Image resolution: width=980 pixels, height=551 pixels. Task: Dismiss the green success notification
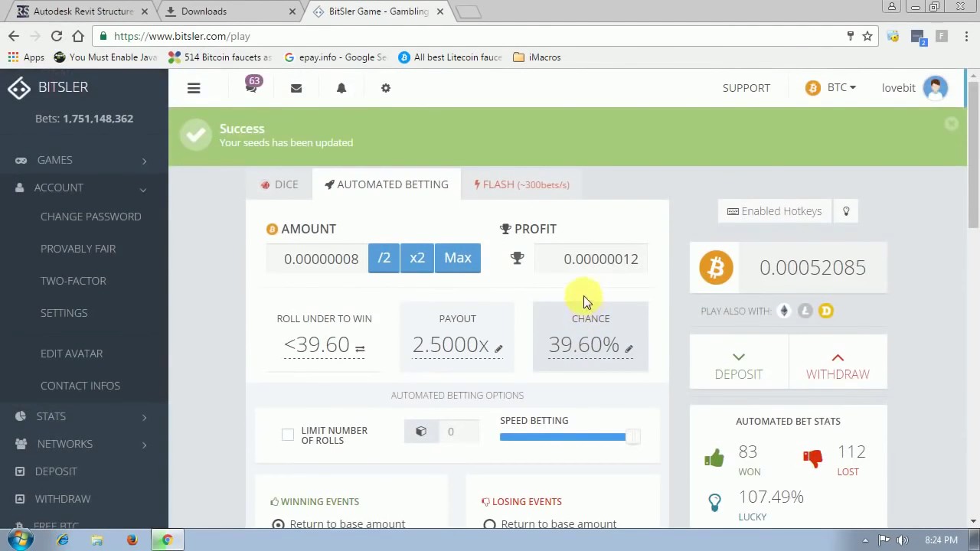pos(952,124)
